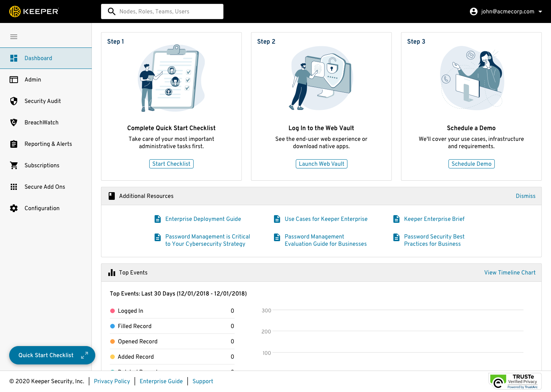Dismiss the Additional Resources panel

(525, 196)
